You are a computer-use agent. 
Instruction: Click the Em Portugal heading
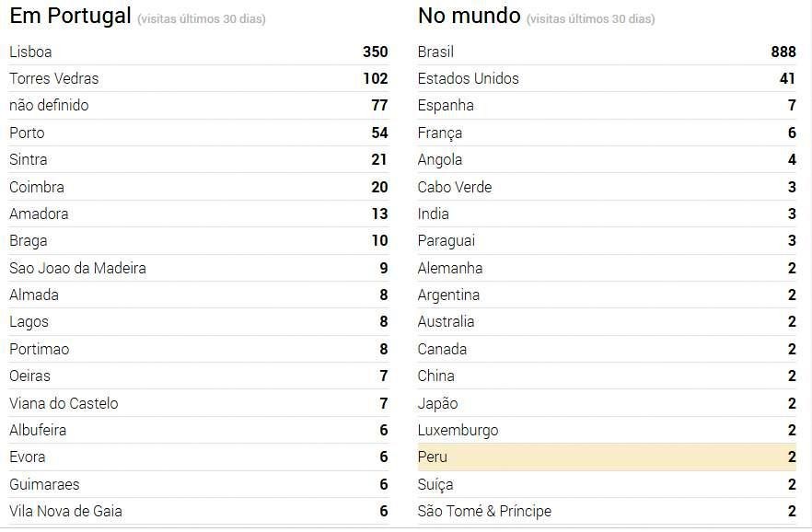pyautogui.click(x=70, y=17)
